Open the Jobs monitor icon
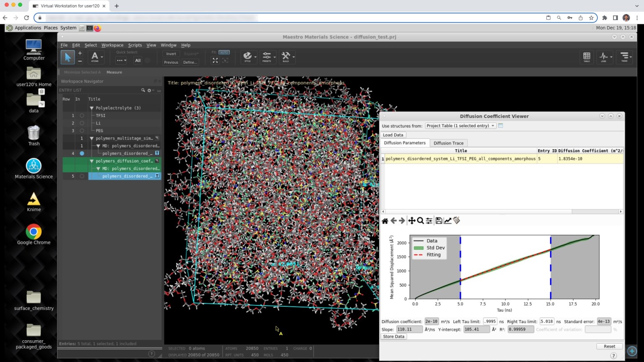Screen dimensions: 644x362 point(604,57)
